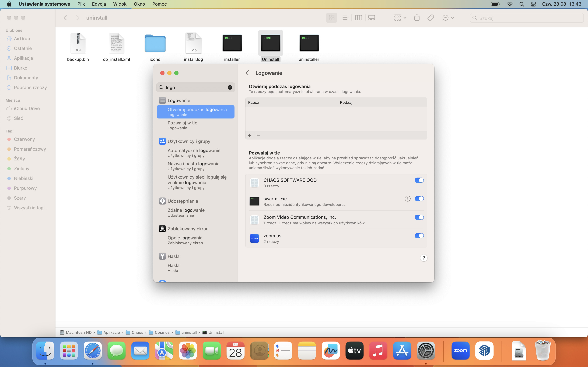This screenshot has height=367, width=588.
Task: Open Wszystkie tagi in Finder sidebar
Action: (31, 208)
